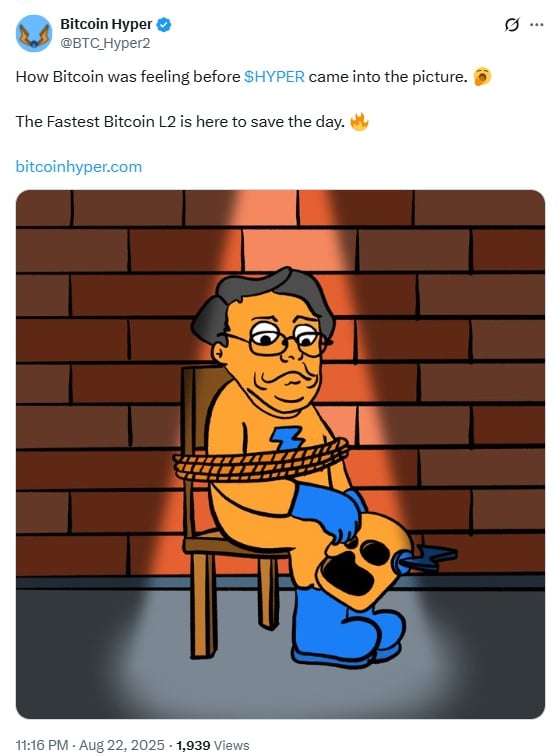The width and height of the screenshot is (558, 756).
Task: Click the Bitcoin Hyper display name
Action: pyautogui.click(x=106, y=24)
